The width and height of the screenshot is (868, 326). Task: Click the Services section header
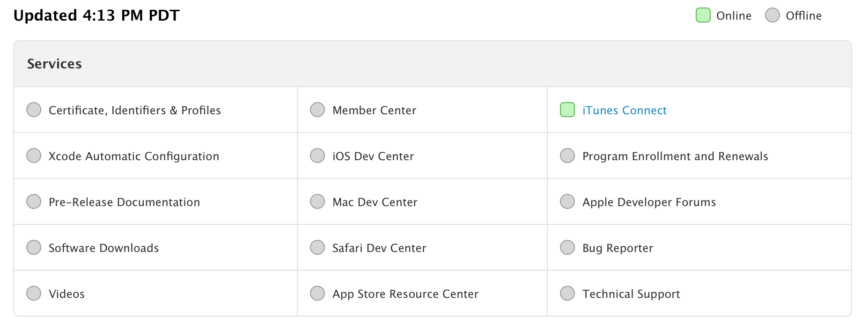pos(54,64)
